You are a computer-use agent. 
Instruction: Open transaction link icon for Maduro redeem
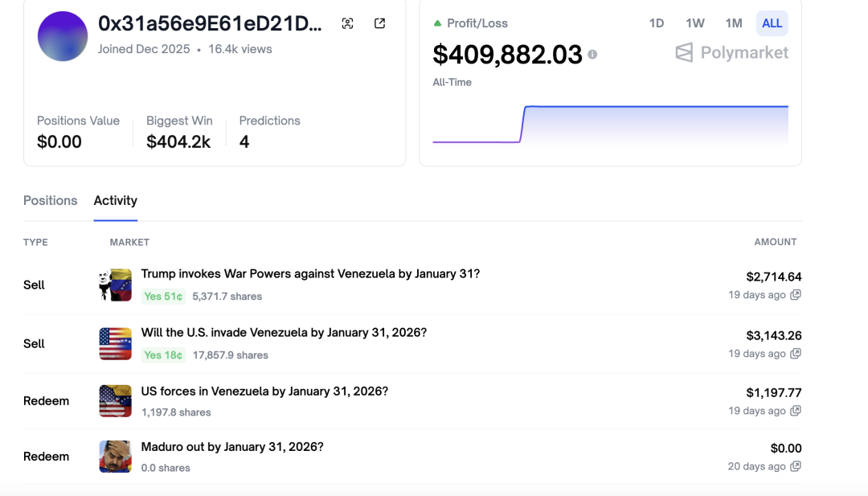(x=796, y=466)
